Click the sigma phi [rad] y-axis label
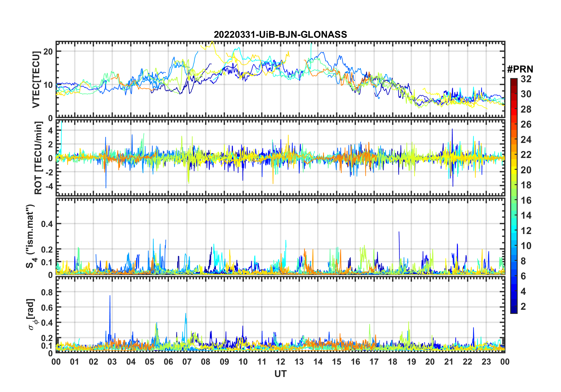Viewport: 561px width, 392px height. [x=32, y=314]
